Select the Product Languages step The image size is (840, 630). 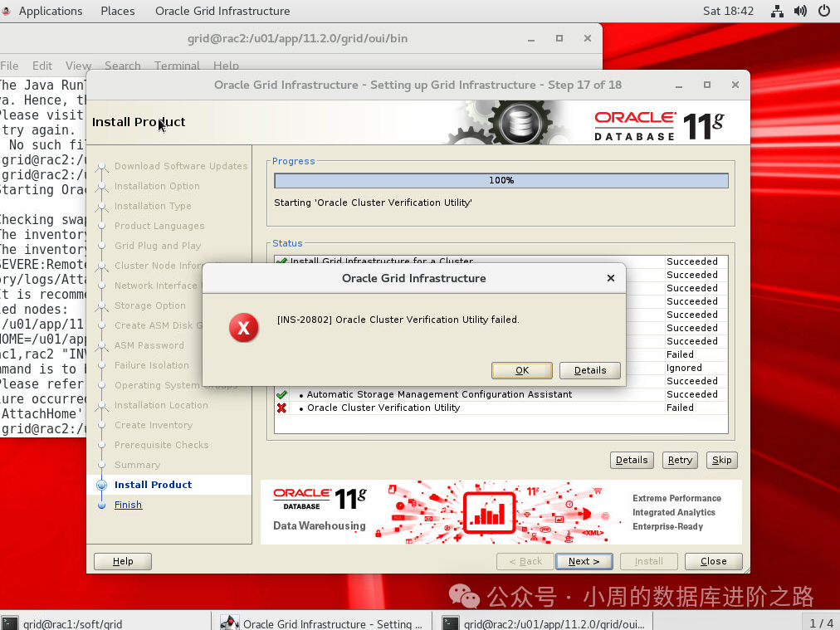pyautogui.click(x=159, y=226)
